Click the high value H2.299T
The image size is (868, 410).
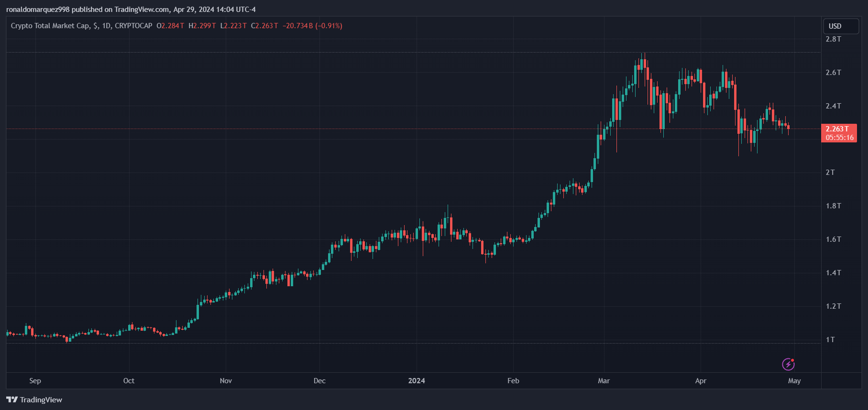(202, 26)
